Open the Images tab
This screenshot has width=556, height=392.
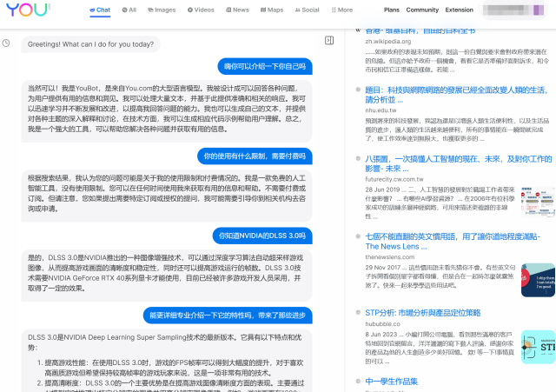pyautogui.click(x=162, y=10)
